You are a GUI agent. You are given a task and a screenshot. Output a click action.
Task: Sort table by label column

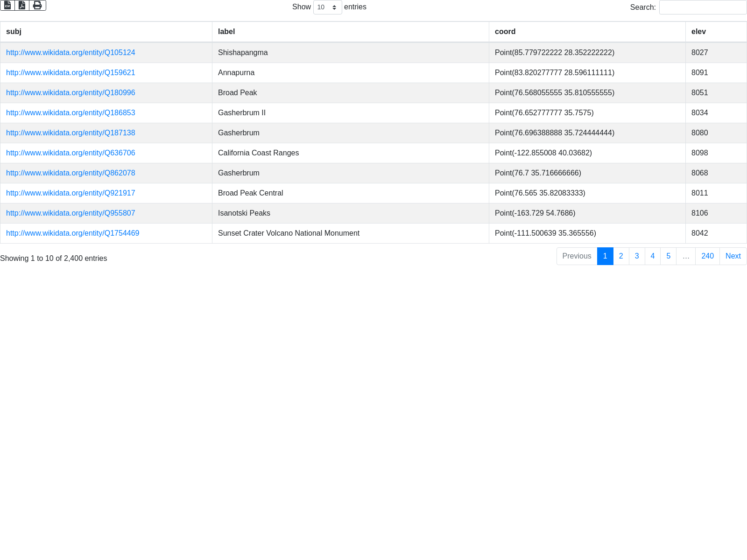226,32
